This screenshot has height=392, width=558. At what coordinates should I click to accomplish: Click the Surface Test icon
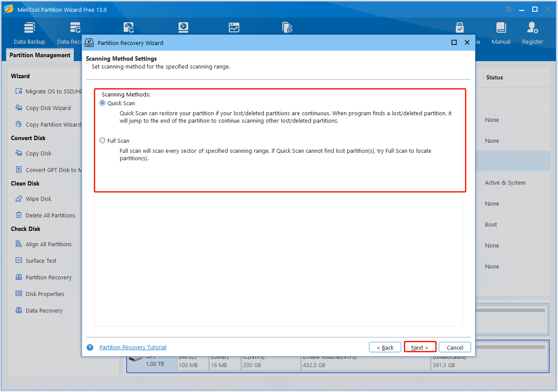point(19,261)
